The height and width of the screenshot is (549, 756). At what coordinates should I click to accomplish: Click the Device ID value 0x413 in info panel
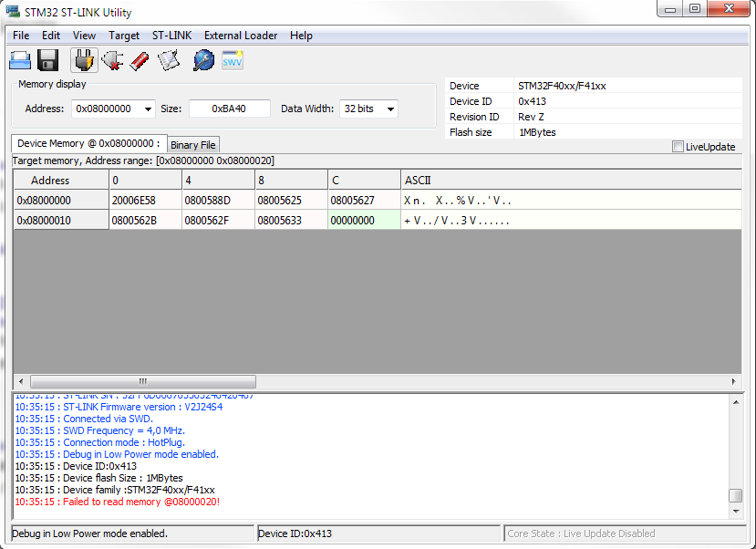tap(532, 101)
